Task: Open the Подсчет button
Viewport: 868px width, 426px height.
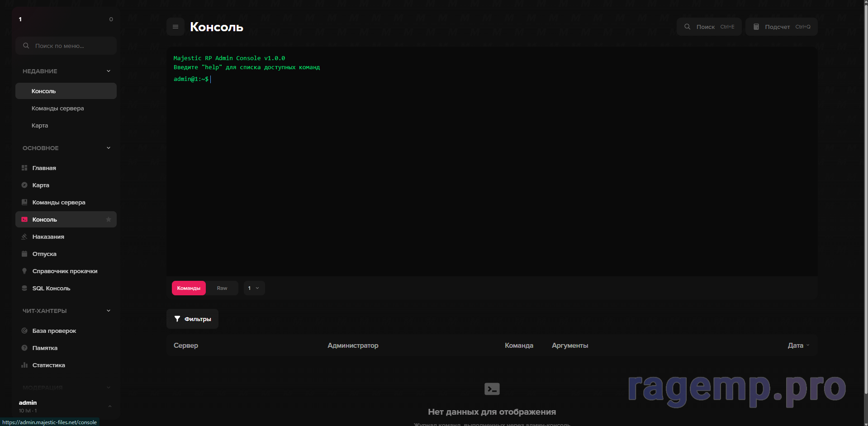Action: click(782, 27)
